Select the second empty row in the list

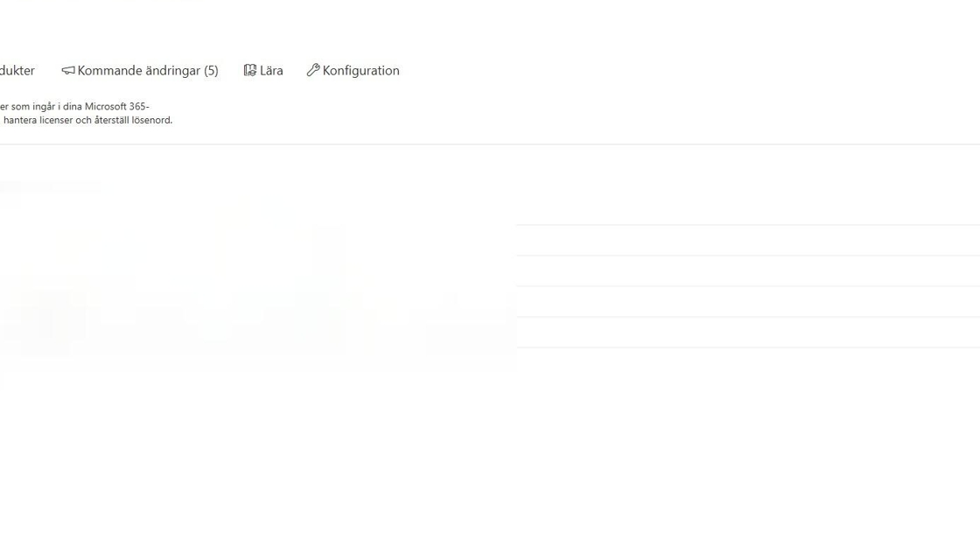tap(748, 271)
